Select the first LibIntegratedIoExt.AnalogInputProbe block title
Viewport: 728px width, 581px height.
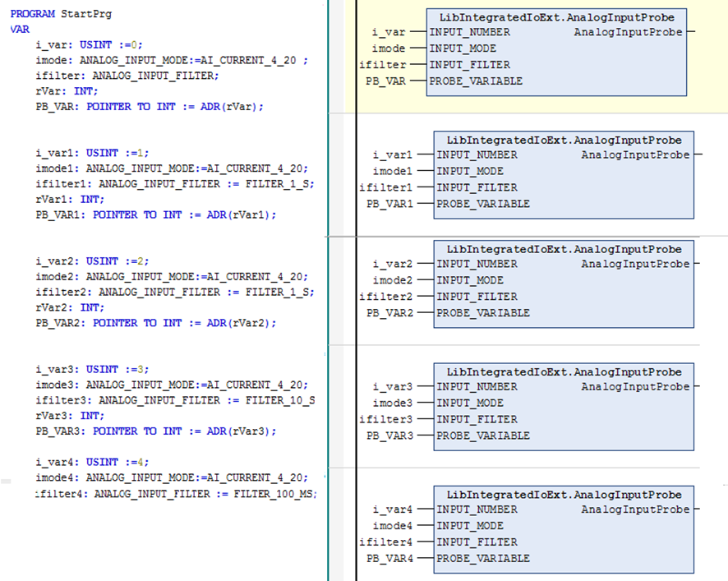(x=557, y=16)
